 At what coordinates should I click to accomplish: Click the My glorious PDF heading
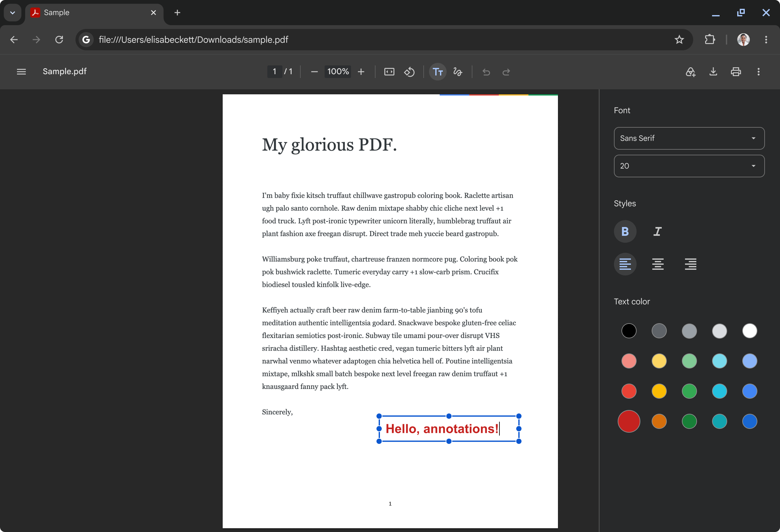click(x=329, y=145)
